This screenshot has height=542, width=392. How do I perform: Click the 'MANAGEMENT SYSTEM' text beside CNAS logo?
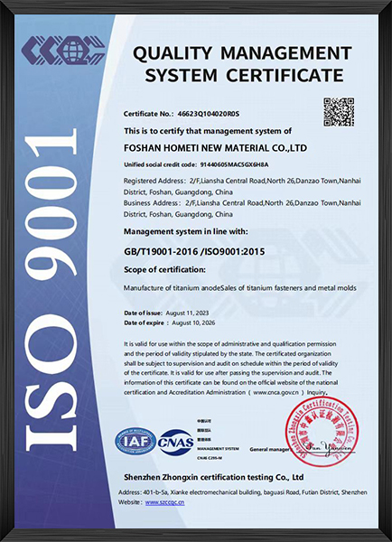(218, 449)
